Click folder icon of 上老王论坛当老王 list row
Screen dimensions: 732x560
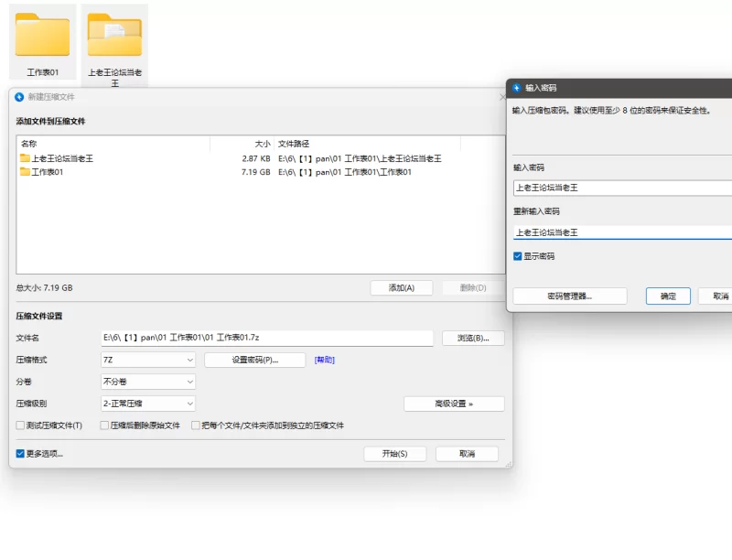[25, 158]
